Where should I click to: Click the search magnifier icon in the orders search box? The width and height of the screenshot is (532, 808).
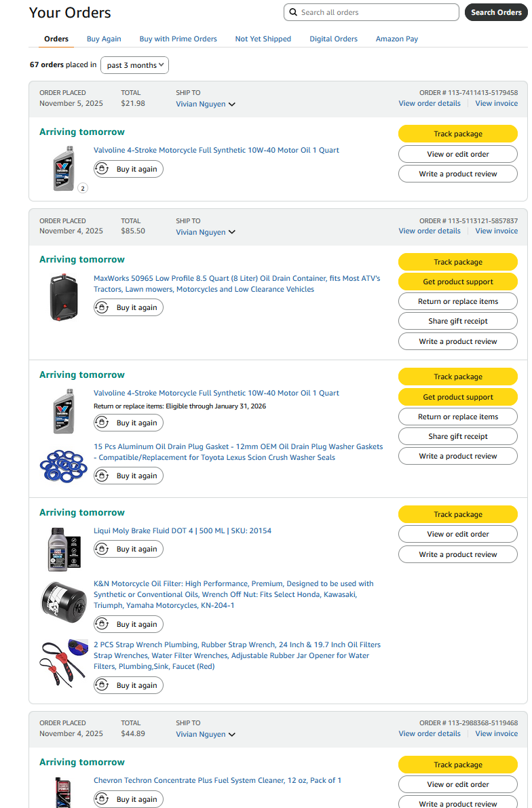[293, 12]
